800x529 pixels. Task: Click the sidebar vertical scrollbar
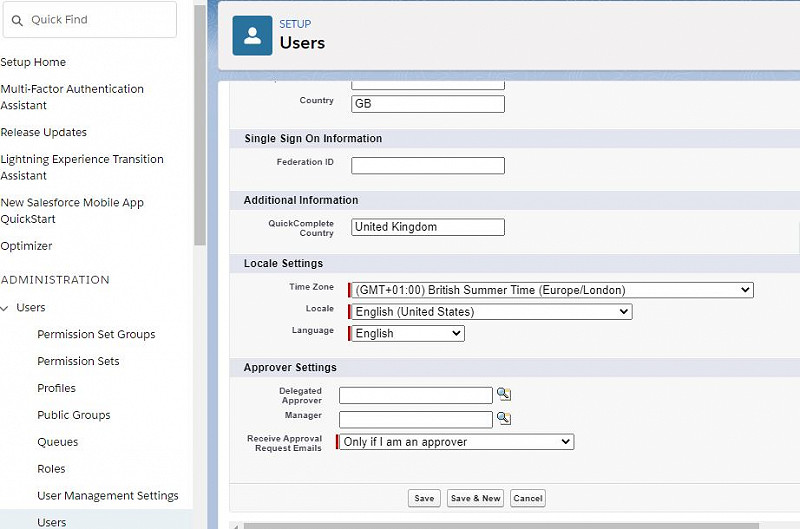point(199,125)
